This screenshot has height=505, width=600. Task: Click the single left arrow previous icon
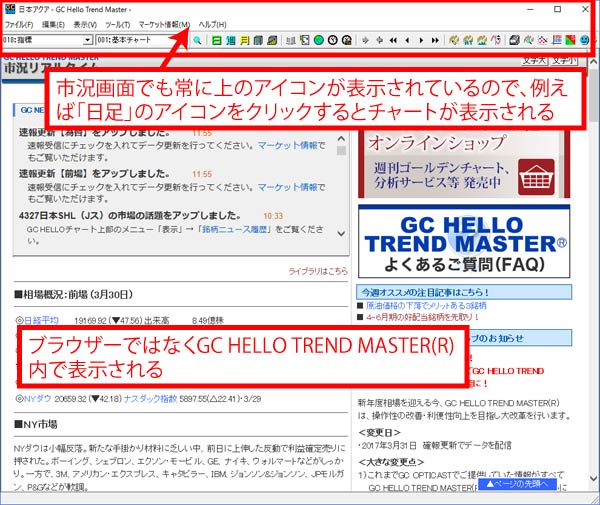click(407, 40)
